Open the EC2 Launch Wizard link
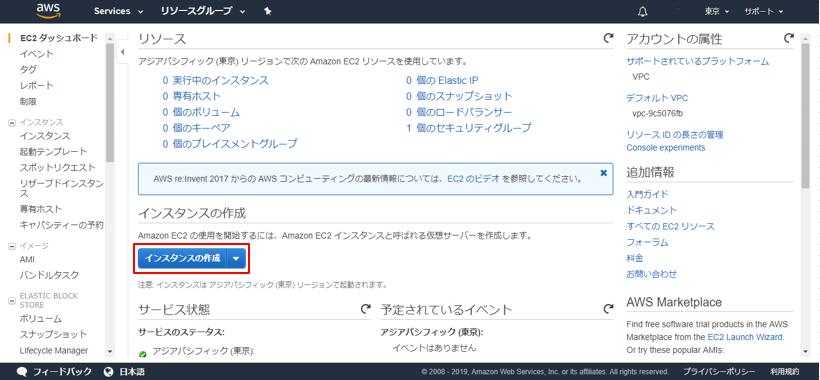820x380 pixels. (745, 337)
